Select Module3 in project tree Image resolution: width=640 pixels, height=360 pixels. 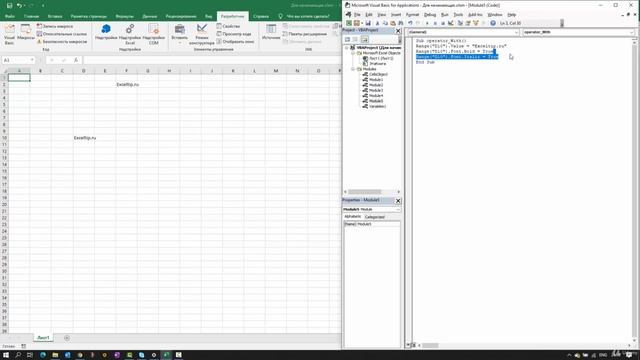[376, 90]
